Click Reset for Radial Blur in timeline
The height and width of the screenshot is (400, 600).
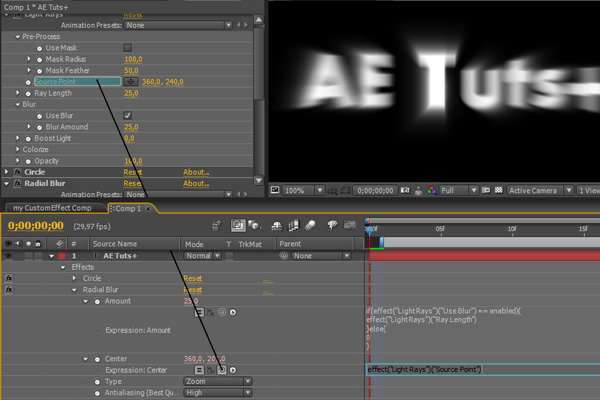[192, 290]
